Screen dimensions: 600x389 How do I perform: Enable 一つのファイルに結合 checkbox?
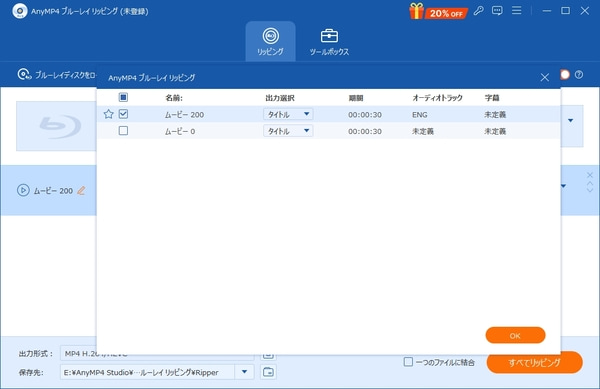tap(408, 362)
